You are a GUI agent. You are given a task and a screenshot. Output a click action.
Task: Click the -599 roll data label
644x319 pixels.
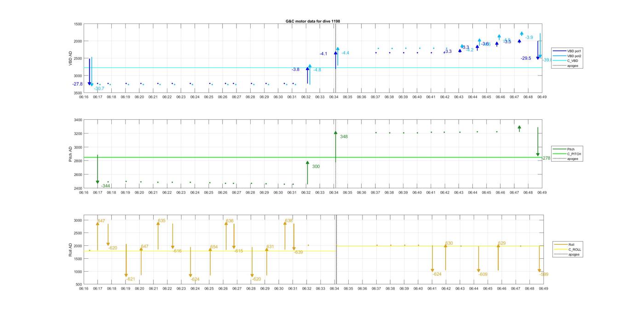click(x=544, y=274)
